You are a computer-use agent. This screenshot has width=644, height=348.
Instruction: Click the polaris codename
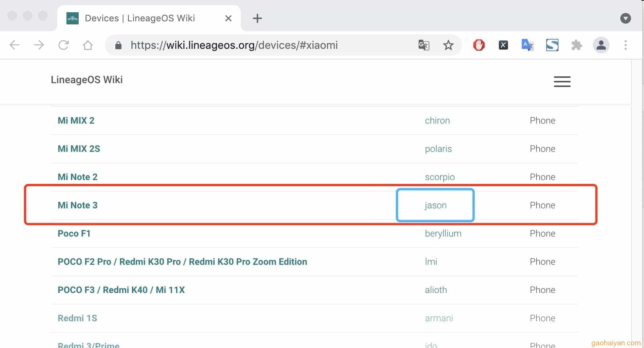point(439,148)
